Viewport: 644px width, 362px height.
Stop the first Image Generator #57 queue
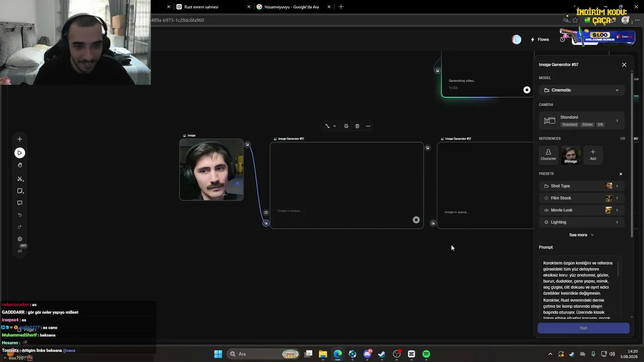(416, 220)
